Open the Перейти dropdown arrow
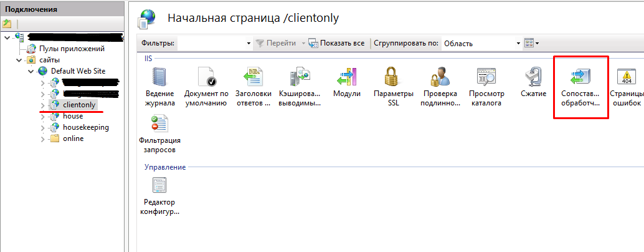 [303, 43]
